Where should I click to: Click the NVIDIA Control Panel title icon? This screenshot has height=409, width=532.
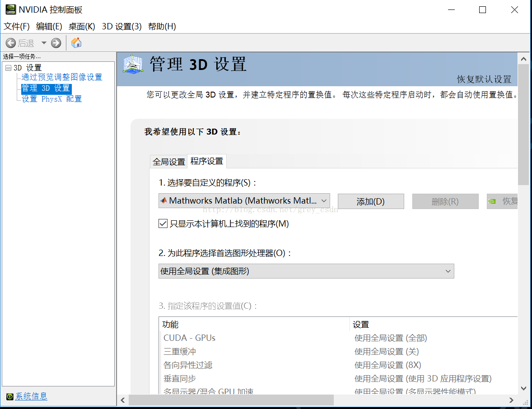(10, 9)
